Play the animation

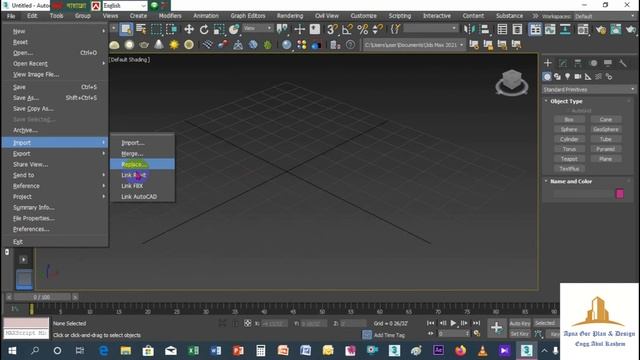pos(453,323)
